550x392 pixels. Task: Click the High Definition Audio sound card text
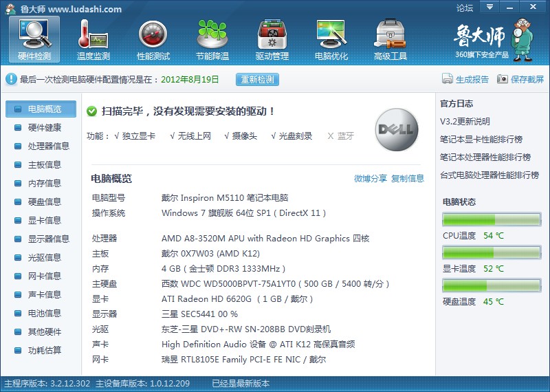click(258, 345)
